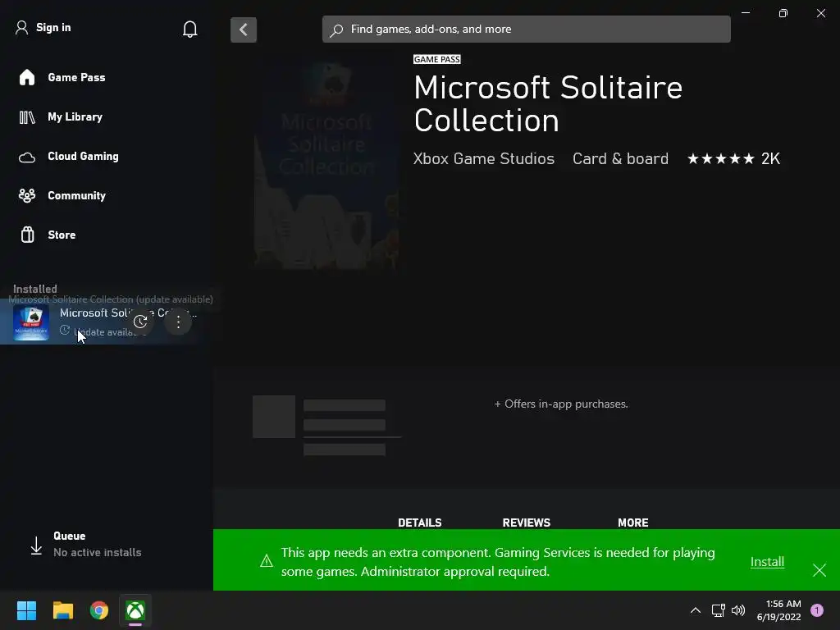This screenshot has width=840, height=630.
Task: Switch to the DETAILS tab
Action: tap(419, 523)
